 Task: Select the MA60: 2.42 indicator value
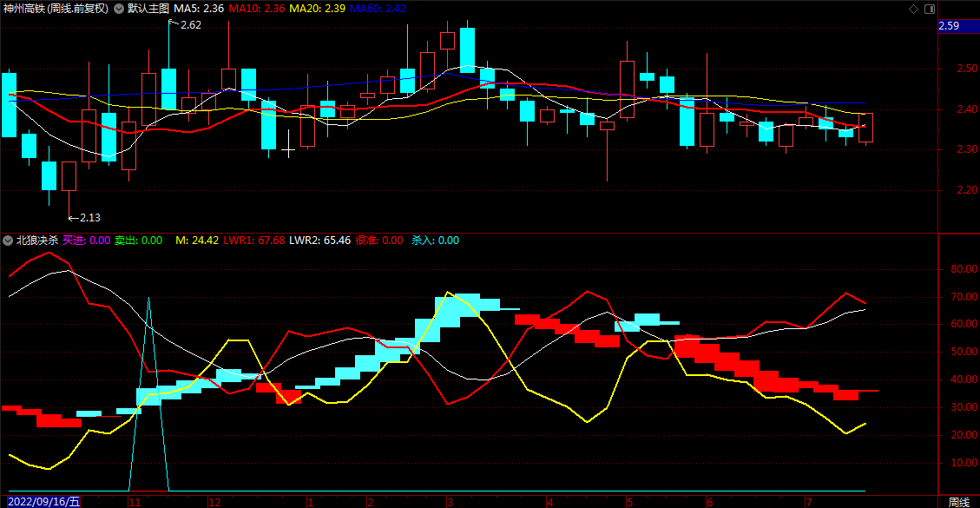378,9
